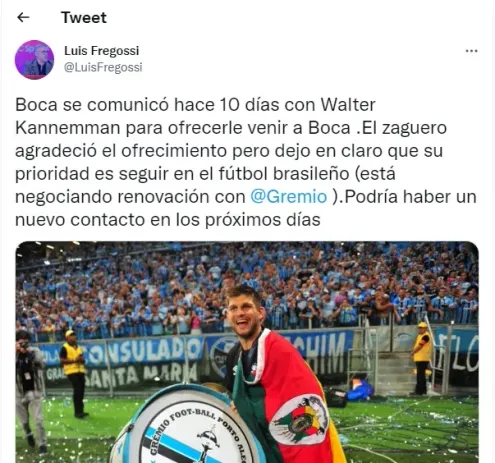Click the tweet's first line mentioning Walter

[195, 105]
